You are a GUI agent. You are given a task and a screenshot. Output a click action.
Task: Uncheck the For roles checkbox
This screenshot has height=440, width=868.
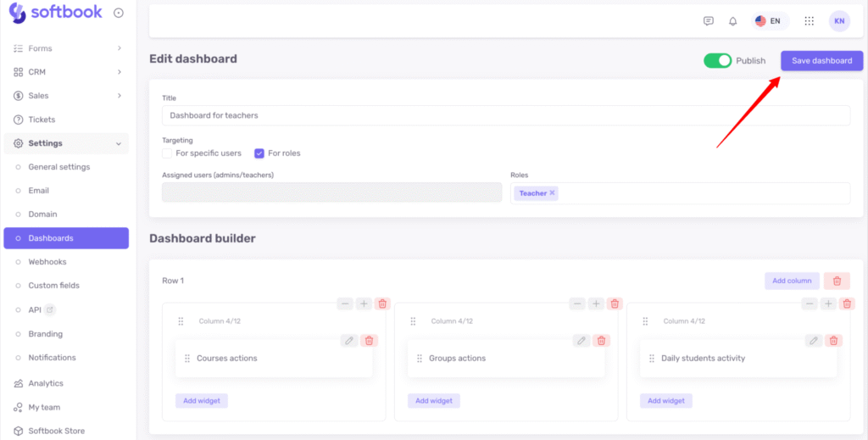(x=259, y=153)
